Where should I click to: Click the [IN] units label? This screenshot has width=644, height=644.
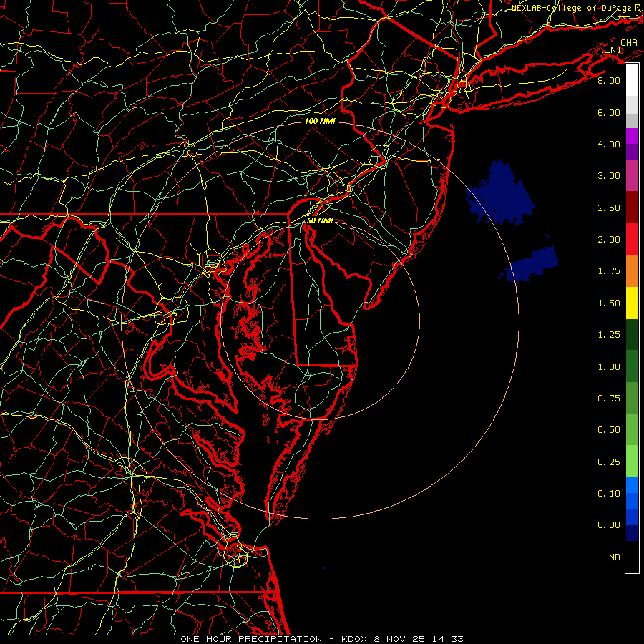[x=611, y=49]
